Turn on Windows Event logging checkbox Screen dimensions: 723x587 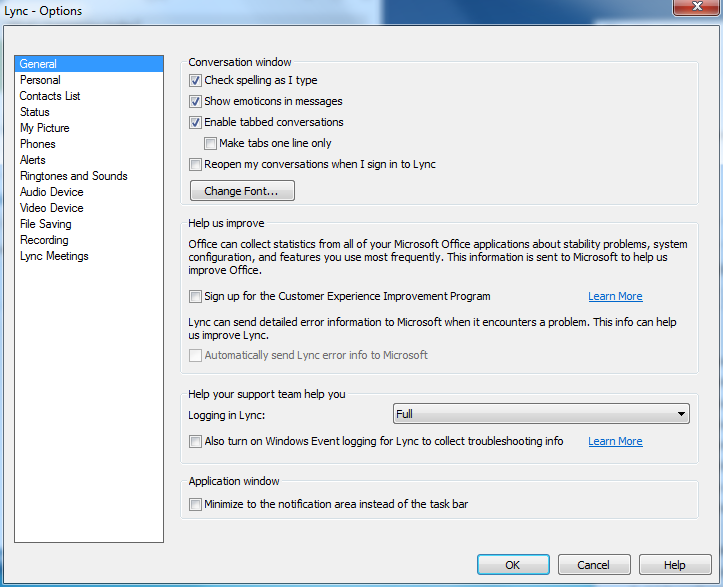[x=195, y=441]
